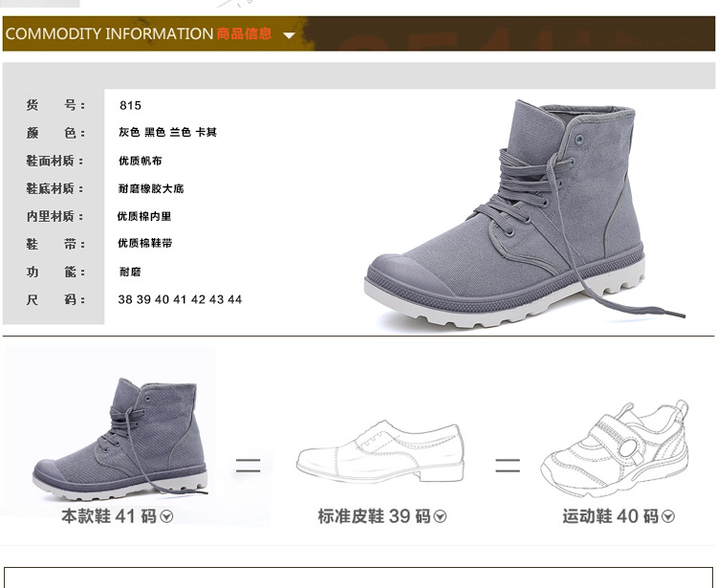Image resolution: width=717 pixels, height=588 pixels.
Task: Click the 运动鞋 40 码 label
Action: (611, 516)
